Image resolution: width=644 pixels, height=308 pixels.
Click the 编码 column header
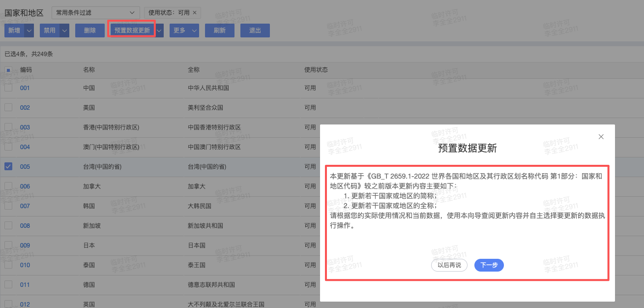(x=26, y=70)
